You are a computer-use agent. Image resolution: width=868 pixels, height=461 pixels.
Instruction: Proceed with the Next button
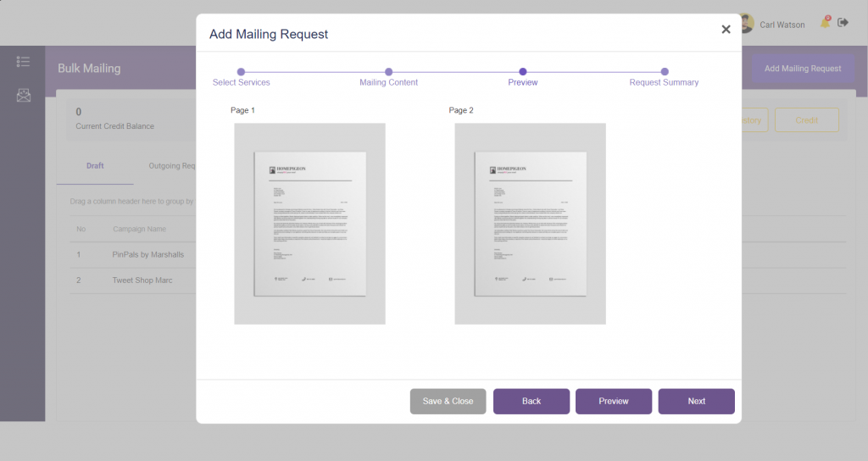[x=696, y=401]
